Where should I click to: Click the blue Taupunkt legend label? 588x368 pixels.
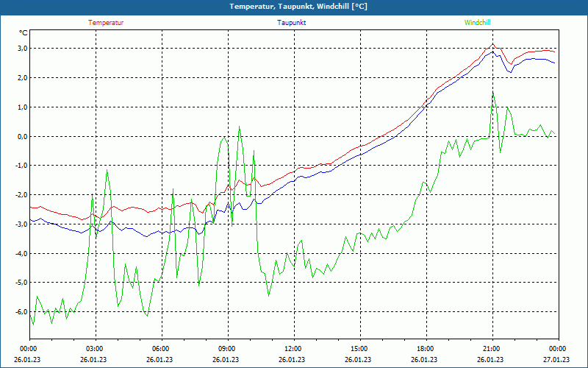point(291,23)
